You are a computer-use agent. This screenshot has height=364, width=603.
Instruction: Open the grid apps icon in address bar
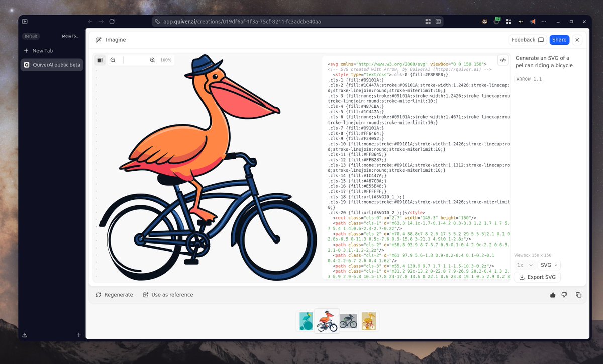[428, 22]
